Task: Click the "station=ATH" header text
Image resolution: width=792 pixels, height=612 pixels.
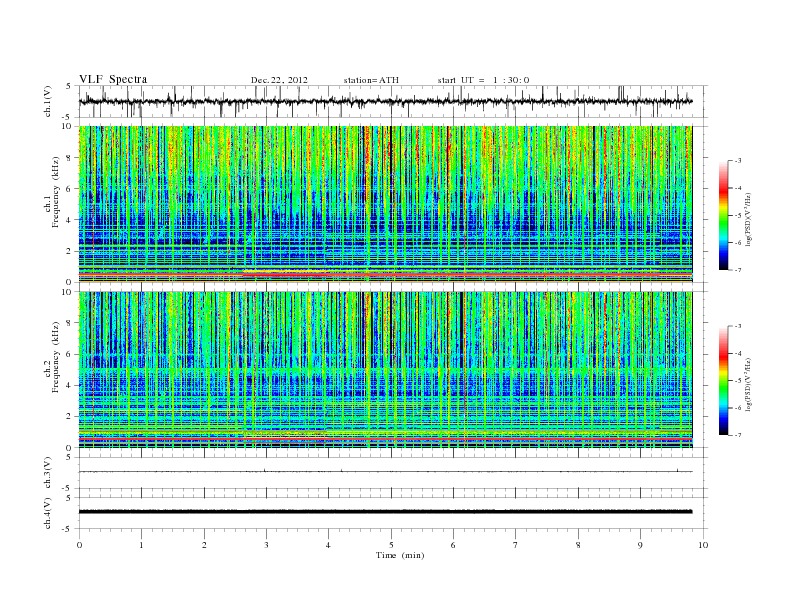Action: [371, 80]
